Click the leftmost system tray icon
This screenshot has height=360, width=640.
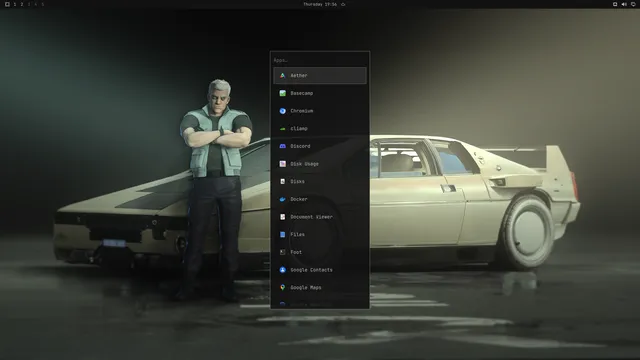coord(615,4)
